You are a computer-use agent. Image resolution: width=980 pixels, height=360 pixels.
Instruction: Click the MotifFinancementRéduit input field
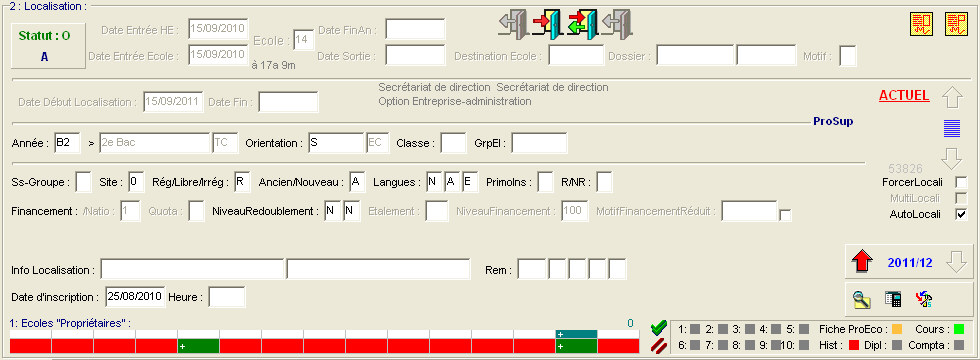749,211
